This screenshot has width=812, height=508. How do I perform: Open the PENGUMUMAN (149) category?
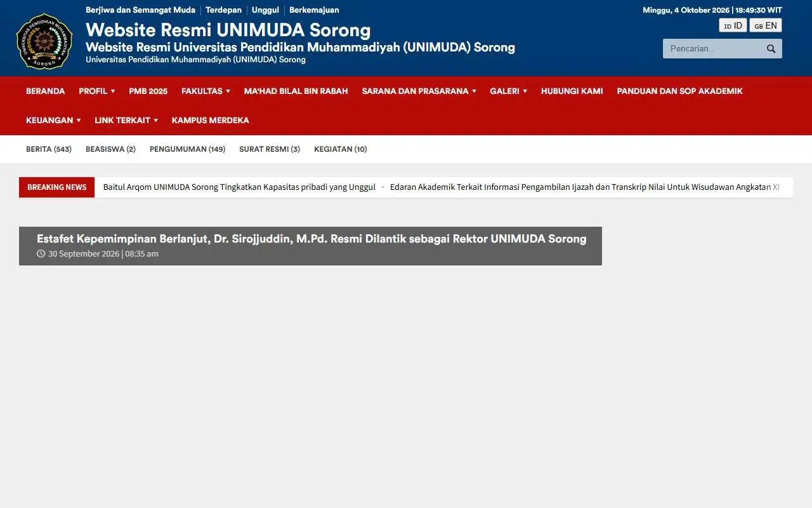tap(187, 149)
